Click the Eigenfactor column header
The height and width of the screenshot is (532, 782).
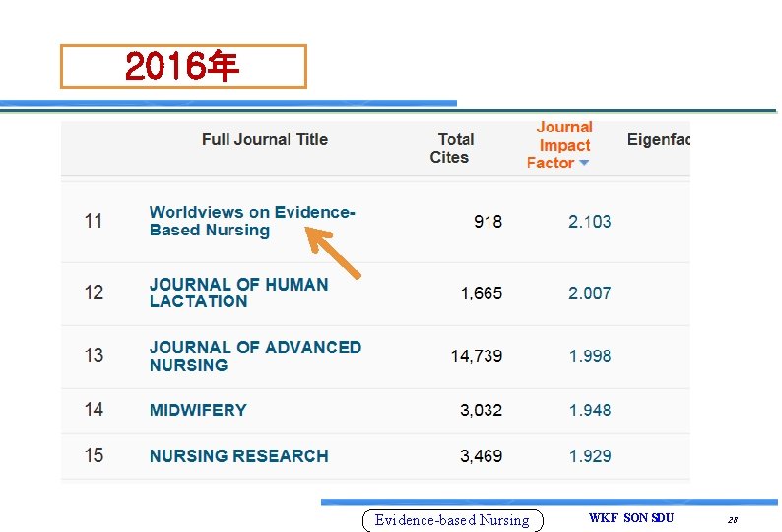(658, 139)
